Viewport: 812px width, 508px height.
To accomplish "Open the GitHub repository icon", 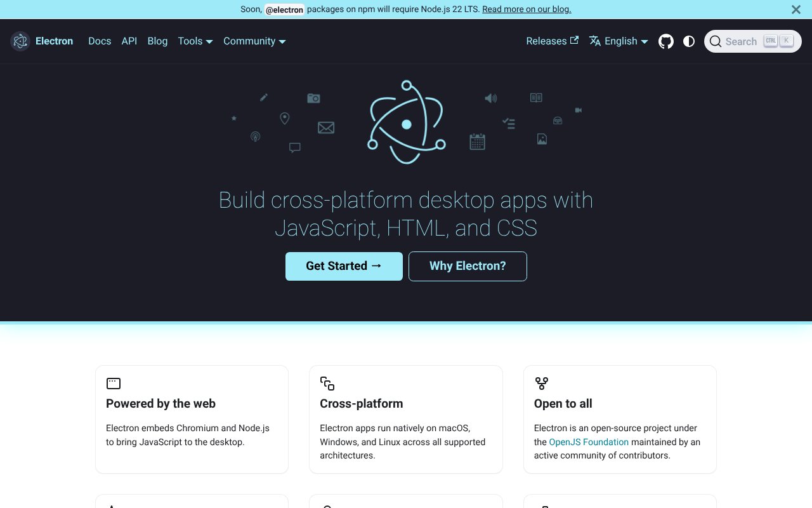I will pos(665,41).
